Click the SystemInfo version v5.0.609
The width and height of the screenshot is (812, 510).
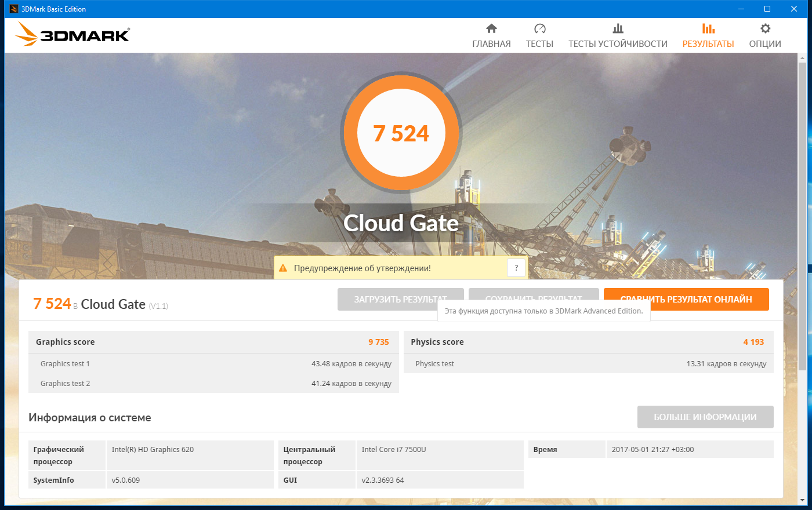point(125,480)
